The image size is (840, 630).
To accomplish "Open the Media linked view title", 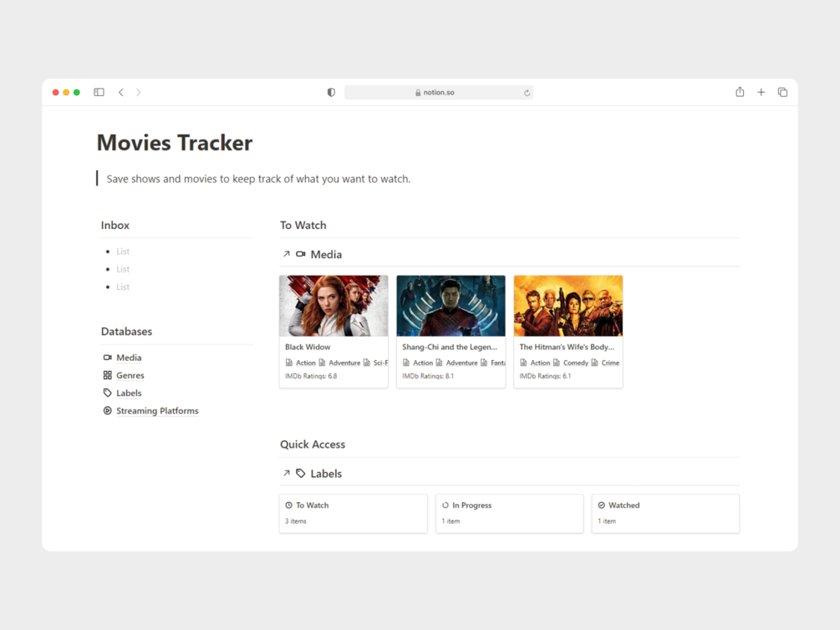I will pos(326,255).
